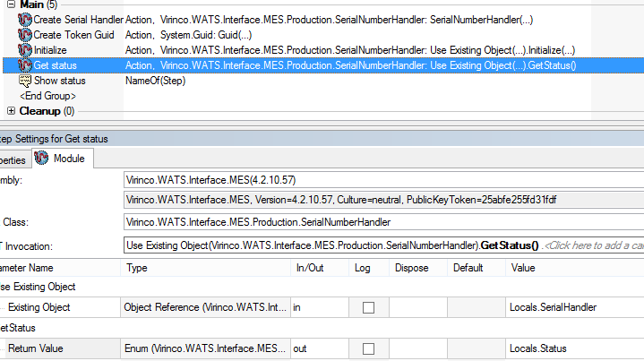The height and width of the screenshot is (361, 644).
Task: Click the Use Existing Object section row
Action: click(x=322, y=287)
